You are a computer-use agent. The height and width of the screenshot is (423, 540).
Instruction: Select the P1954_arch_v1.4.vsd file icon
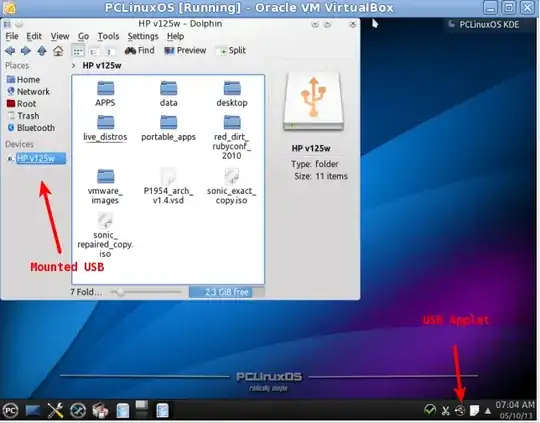pos(168,176)
